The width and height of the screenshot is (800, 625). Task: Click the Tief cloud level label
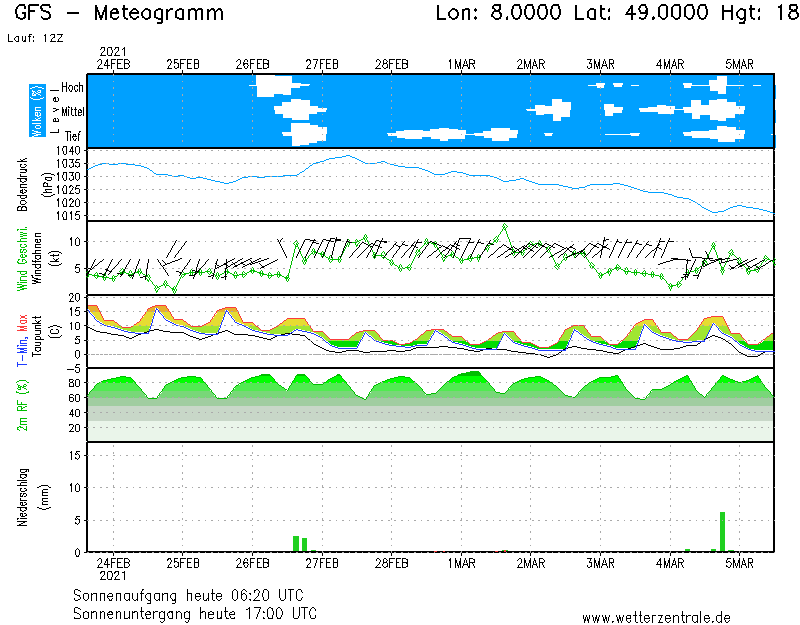[74, 135]
